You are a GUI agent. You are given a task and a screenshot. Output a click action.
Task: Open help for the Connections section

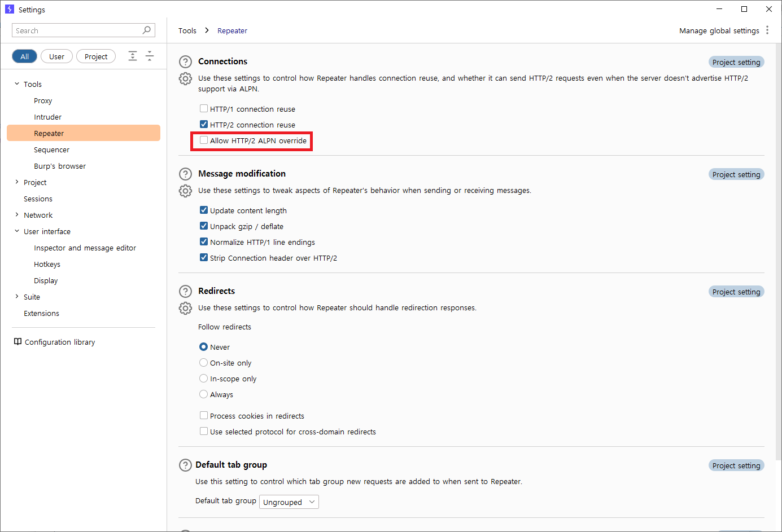coord(185,61)
